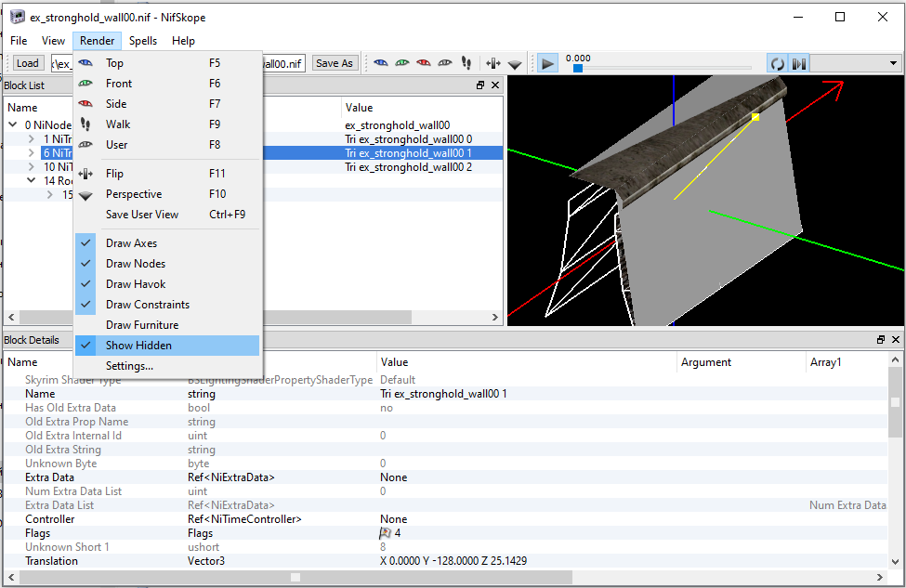This screenshot has height=588, width=906.
Task: Toggle Show Hidden in Render menu
Action: (167, 346)
